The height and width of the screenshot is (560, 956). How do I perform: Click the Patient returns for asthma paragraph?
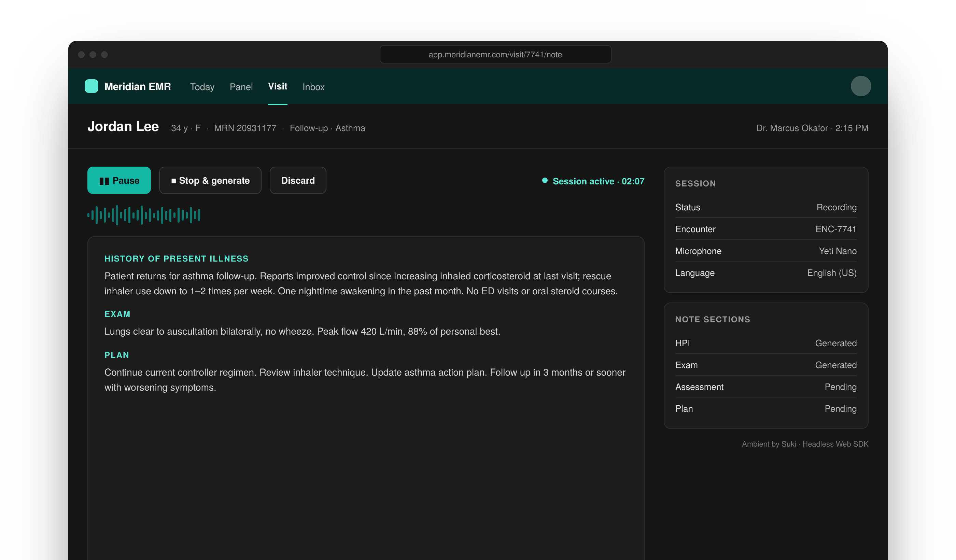point(361,283)
